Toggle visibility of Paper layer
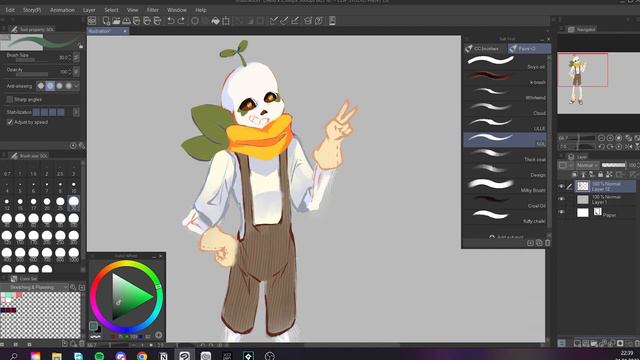The height and width of the screenshot is (360, 640). click(562, 212)
